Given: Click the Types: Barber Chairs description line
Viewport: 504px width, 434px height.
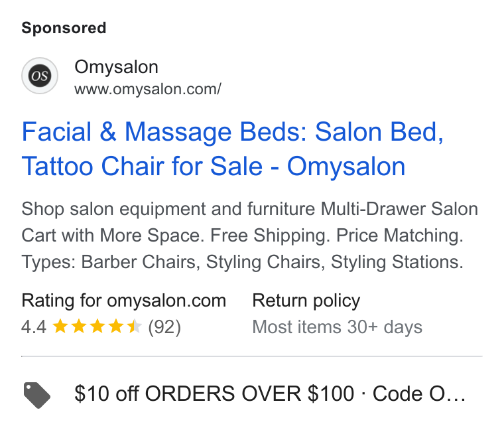Looking at the screenshot, I should point(242,262).
